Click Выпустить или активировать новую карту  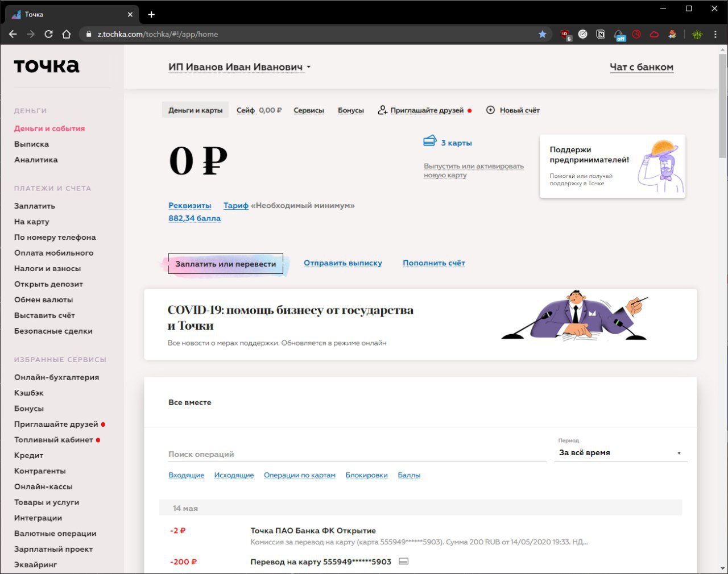point(473,170)
